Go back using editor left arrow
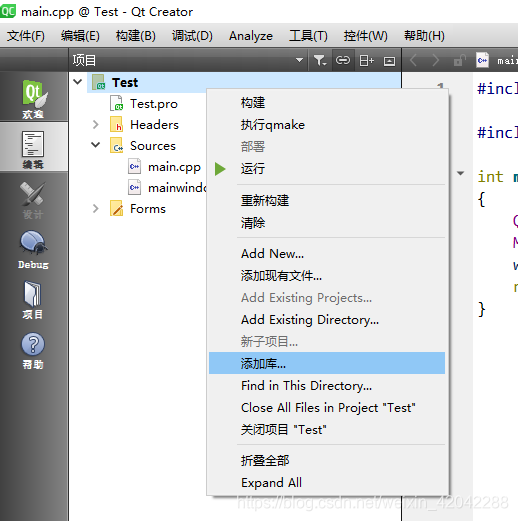Screen dimensions: 518x521 click(x=413, y=61)
